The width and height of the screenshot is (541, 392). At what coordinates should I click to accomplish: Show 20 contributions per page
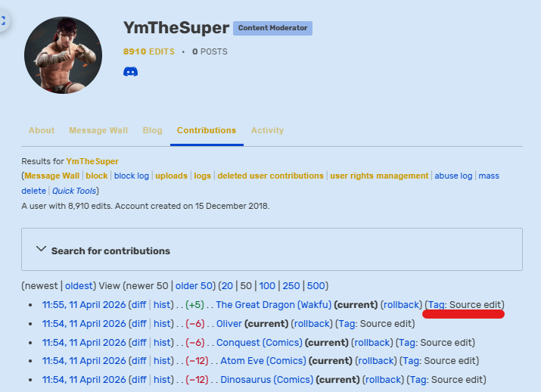(228, 286)
